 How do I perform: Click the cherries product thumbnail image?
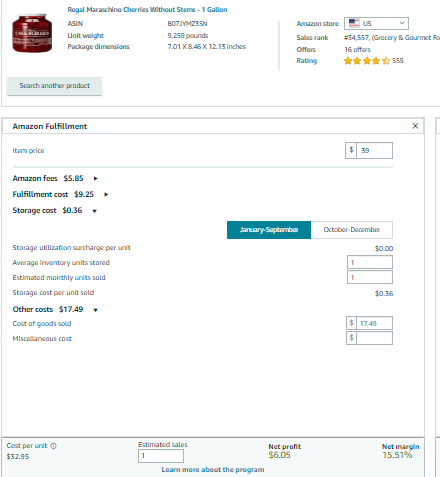32,33
